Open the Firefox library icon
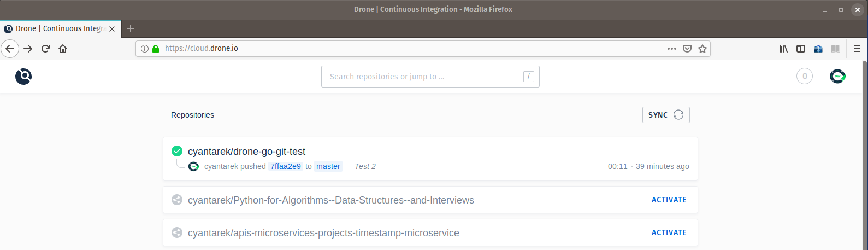This screenshot has width=868, height=250. coord(783,49)
